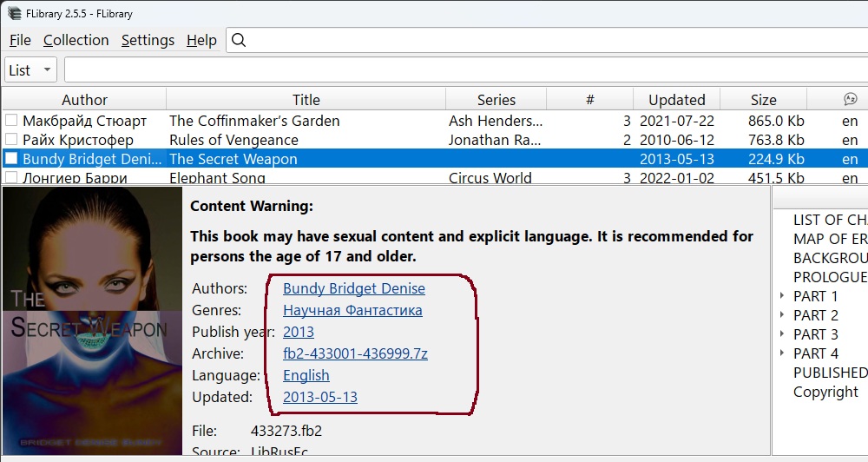Viewport: 868px width, 462px height.
Task: Check the box for Elephant Song row
Action: pyautogui.click(x=11, y=177)
